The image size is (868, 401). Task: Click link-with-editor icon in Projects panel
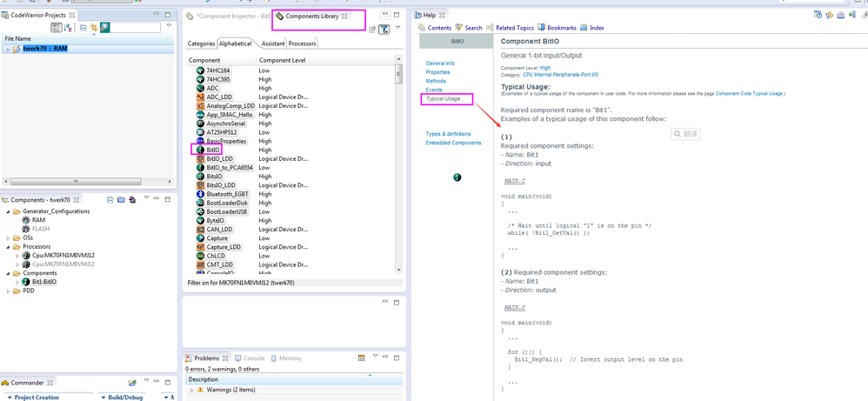[94, 27]
